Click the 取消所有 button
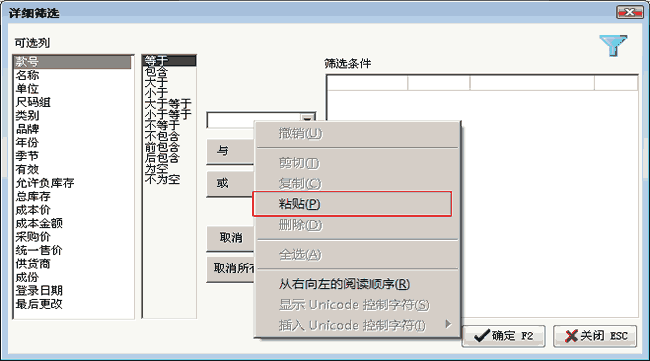The image size is (650, 361). (230, 269)
